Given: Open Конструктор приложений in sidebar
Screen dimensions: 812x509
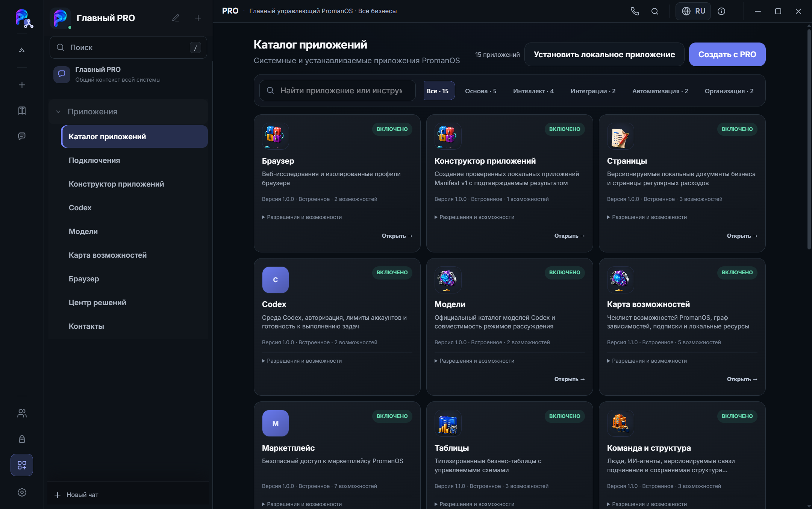Looking at the screenshot, I should tap(134, 184).
